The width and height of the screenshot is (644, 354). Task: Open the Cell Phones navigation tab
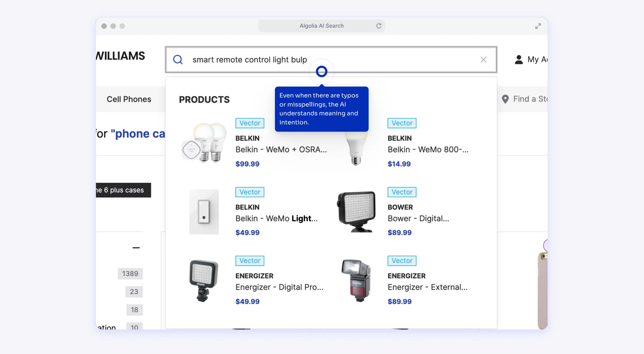coord(129,99)
